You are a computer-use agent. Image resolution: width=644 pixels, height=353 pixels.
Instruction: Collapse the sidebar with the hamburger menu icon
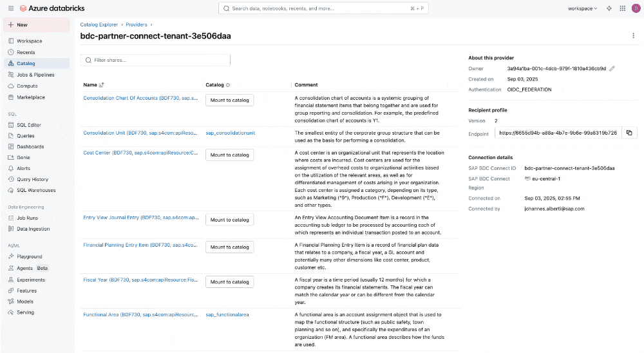click(10, 8)
